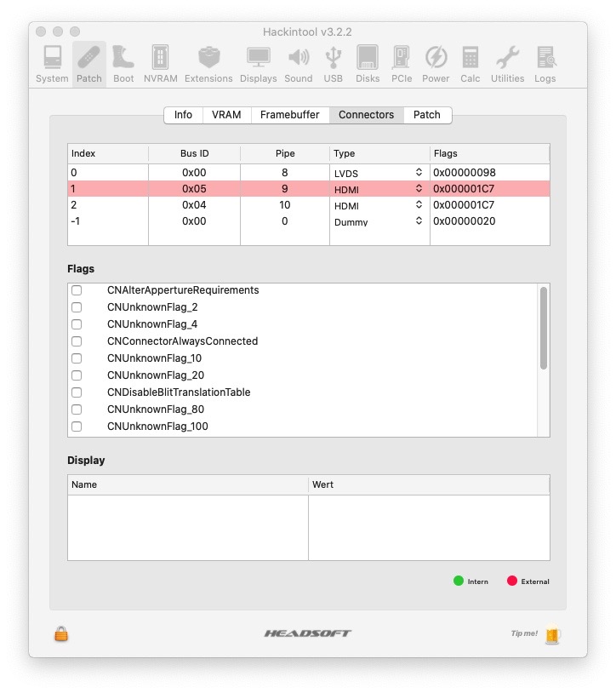Open the USB section icon
This screenshot has height=693, width=616.
(333, 57)
